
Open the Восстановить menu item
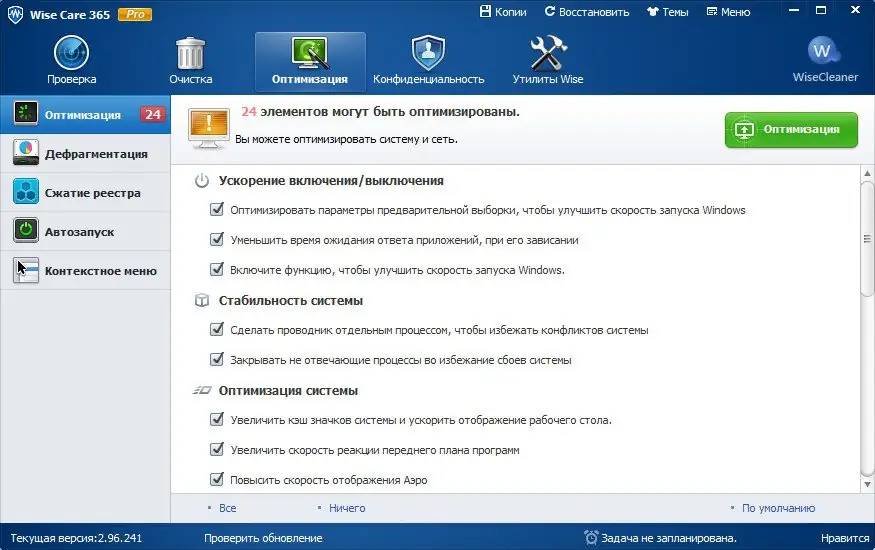coord(587,12)
